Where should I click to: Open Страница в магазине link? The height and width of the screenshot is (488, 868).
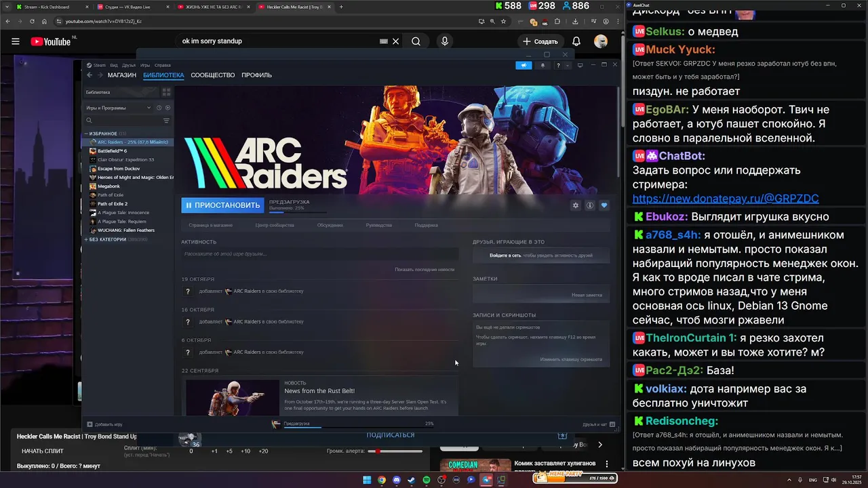(210, 225)
